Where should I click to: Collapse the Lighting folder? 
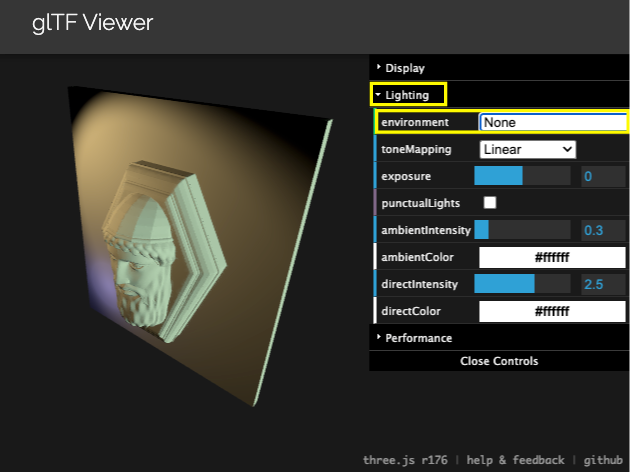[408, 95]
